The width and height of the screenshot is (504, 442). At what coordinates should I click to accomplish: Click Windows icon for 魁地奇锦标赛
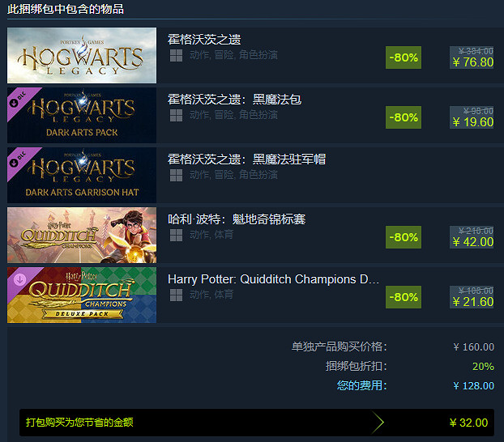click(x=176, y=235)
